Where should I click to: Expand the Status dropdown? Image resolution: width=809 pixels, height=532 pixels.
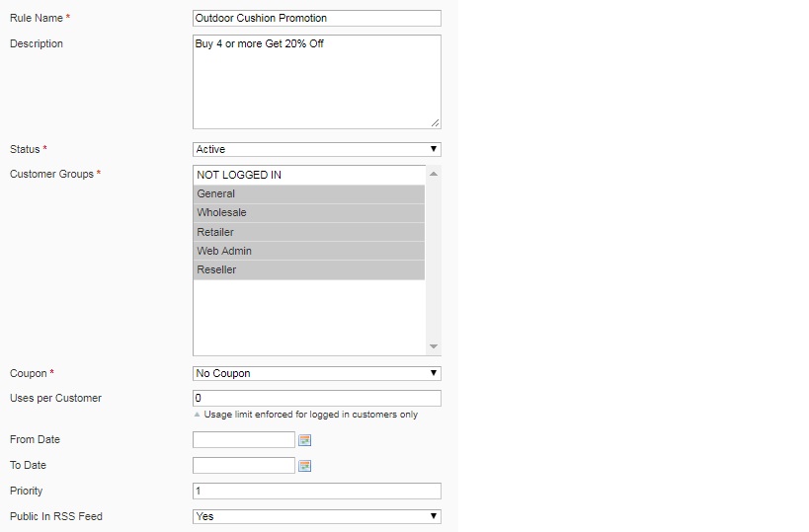pos(316,150)
